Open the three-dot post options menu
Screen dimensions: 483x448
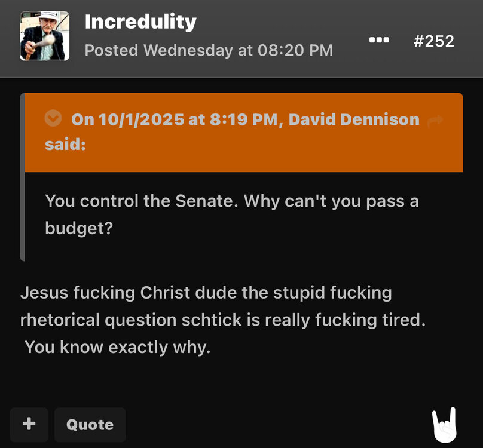point(379,40)
